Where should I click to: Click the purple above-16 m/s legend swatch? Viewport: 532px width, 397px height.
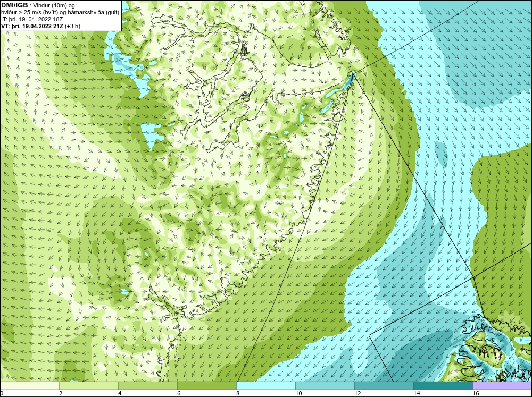(x=502, y=386)
